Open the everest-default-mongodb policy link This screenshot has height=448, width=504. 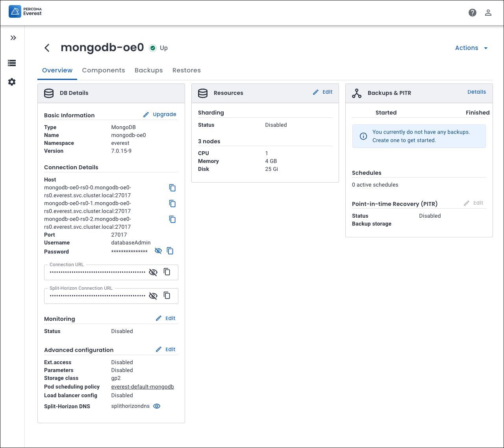pyautogui.click(x=143, y=387)
